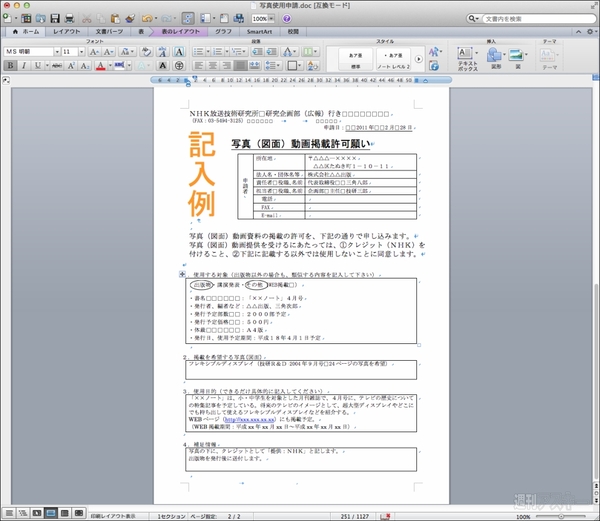
Task: Switch to the ホーム ribbon tab
Action: pos(26,31)
